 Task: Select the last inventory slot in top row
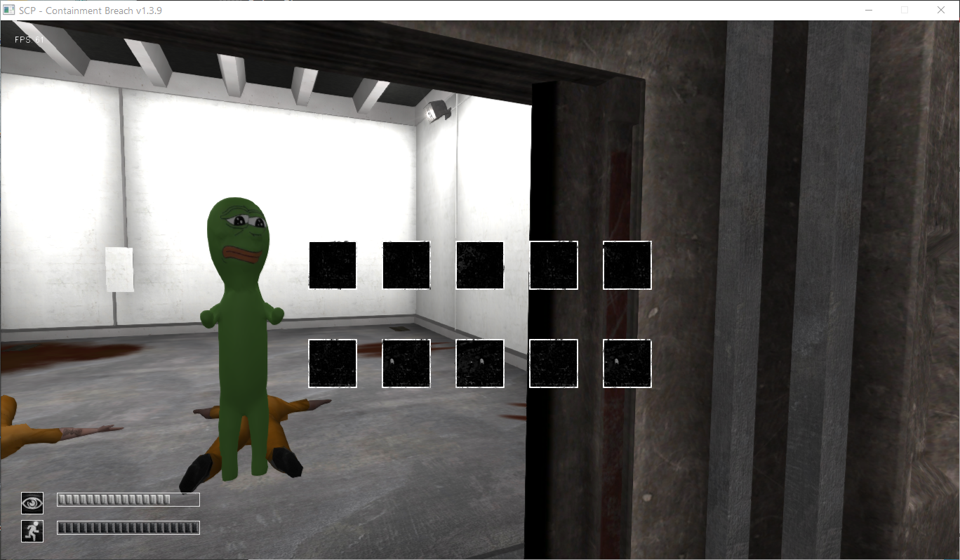click(x=627, y=265)
